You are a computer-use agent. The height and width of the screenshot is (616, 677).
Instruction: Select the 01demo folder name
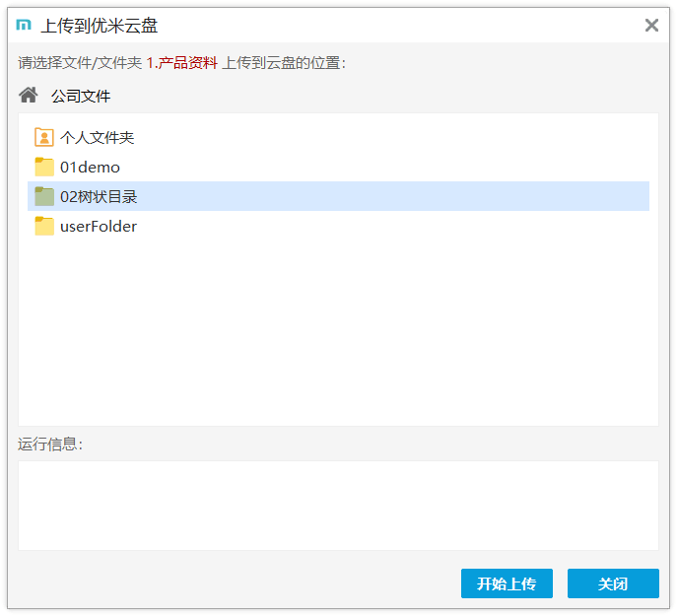(x=90, y=167)
